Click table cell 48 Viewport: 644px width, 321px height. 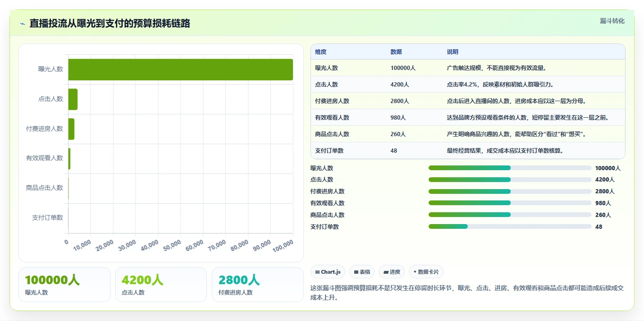[x=394, y=151]
